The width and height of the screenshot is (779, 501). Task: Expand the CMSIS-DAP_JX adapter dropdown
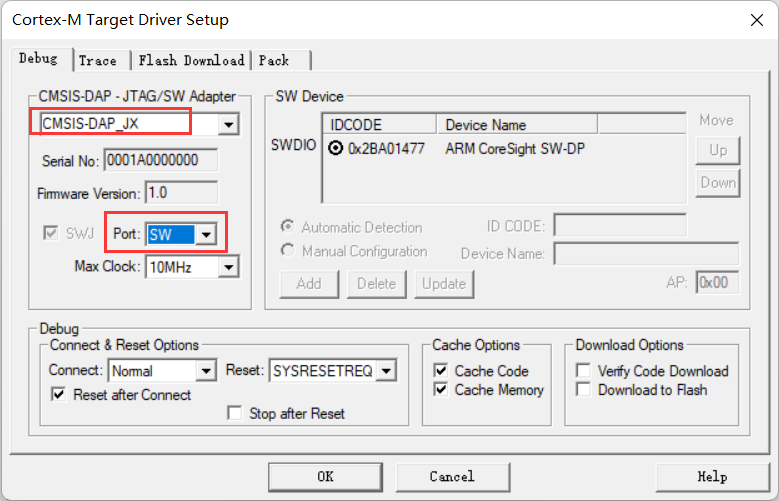point(229,124)
